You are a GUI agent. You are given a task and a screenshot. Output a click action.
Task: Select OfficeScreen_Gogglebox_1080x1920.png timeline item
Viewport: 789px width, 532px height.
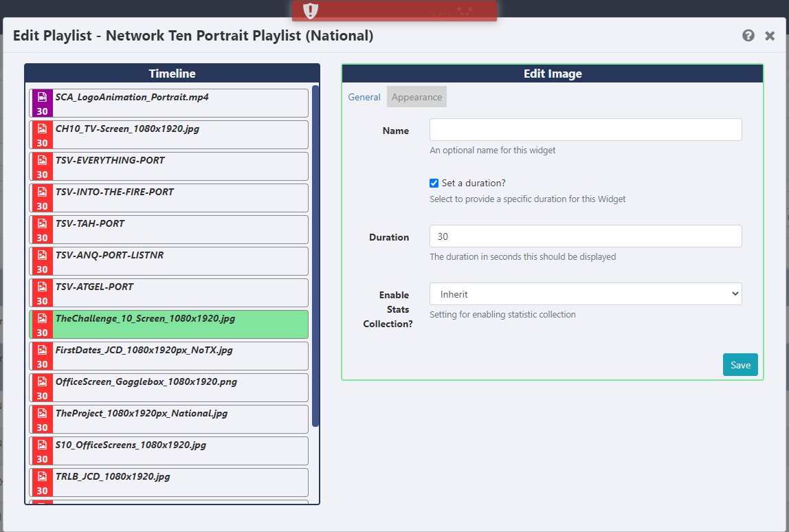tap(168, 388)
